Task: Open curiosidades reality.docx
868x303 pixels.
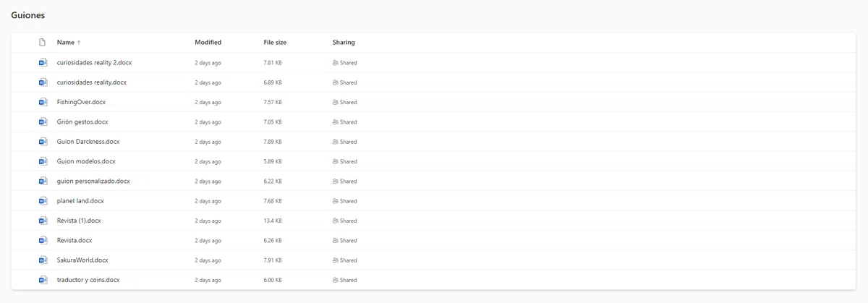Action: click(92, 82)
